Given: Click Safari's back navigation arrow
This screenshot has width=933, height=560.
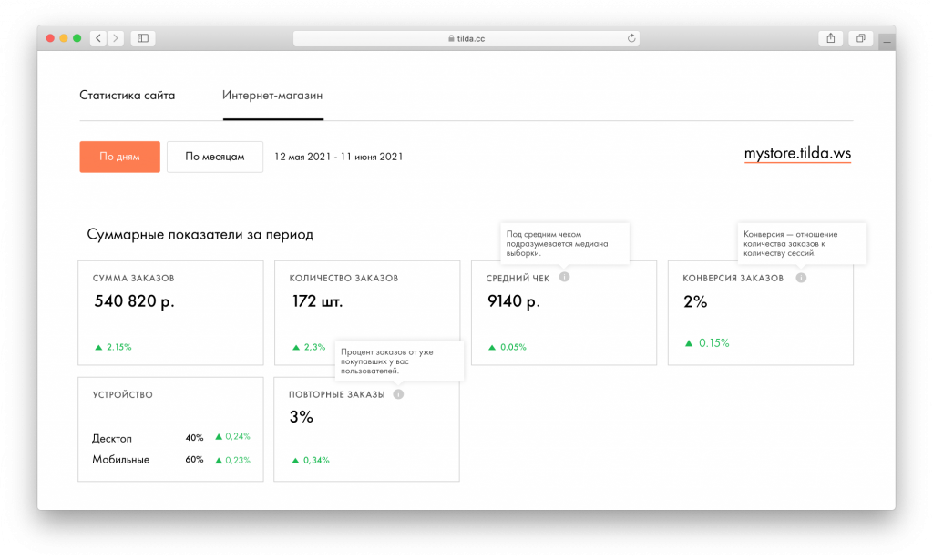Looking at the screenshot, I should [98, 38].
